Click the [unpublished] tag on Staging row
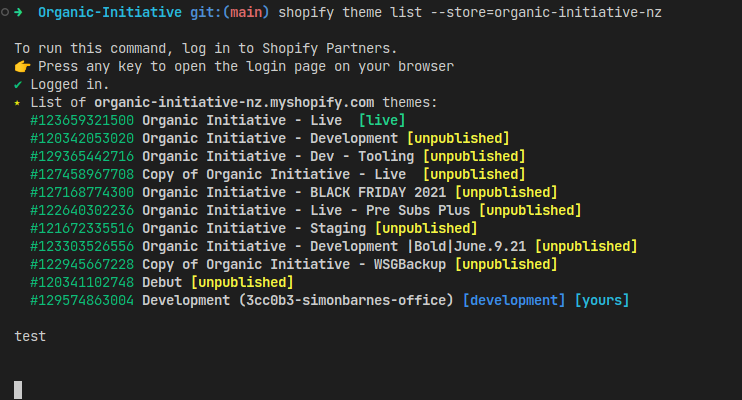742x400 pixels. point(426,228)
